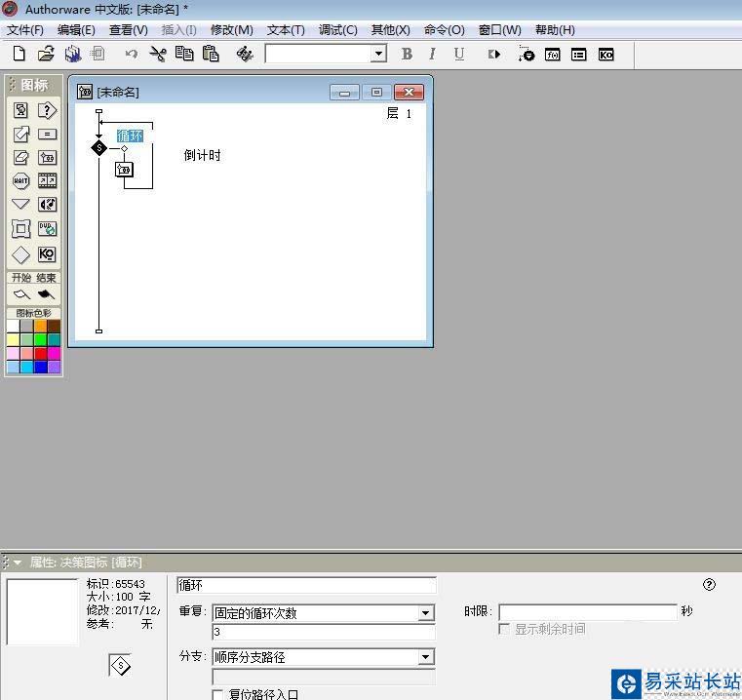742x700 pixels.
Task: Pick the black Stop flag
Action: [x=46, y=294]
